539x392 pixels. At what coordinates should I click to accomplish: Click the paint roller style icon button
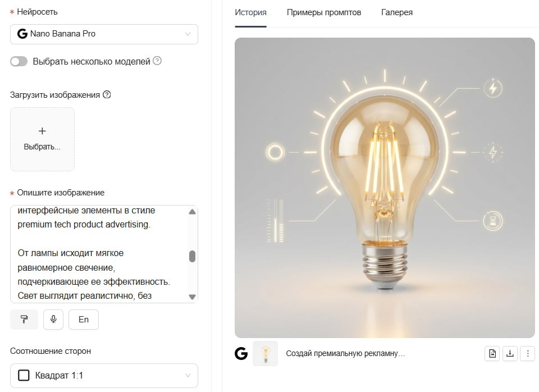pyautogui.click(x=24, y=320)
